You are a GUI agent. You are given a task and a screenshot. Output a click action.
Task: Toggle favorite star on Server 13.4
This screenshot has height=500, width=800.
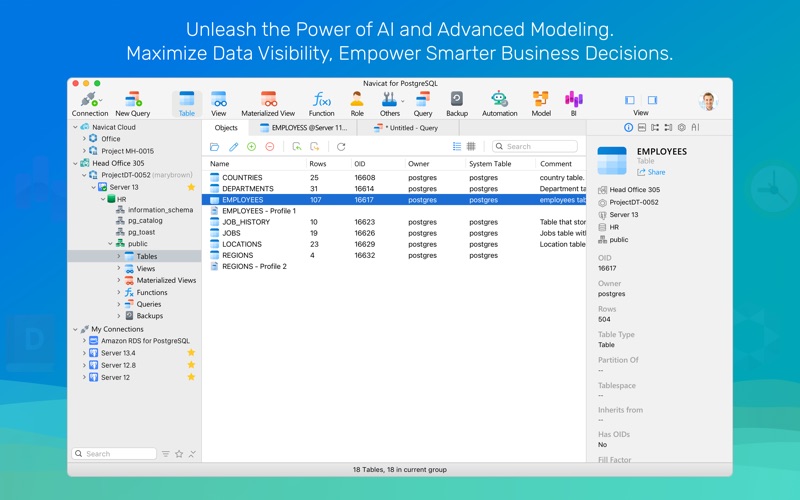click(x=191, y=353)
